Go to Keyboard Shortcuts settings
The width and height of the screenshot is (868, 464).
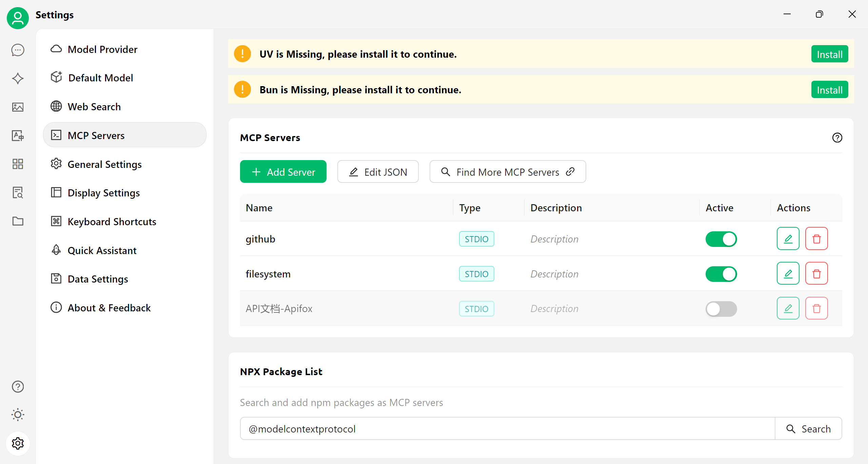tap(112, 222)
